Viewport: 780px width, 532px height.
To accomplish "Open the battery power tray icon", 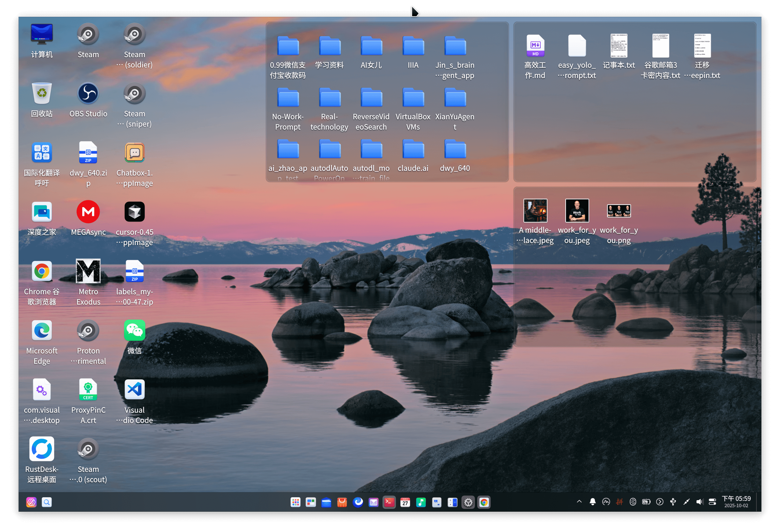I will (646, 502).
